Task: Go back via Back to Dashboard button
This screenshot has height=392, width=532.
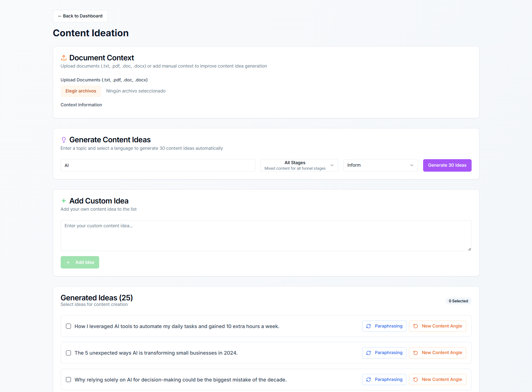Action: coord(80,16)
